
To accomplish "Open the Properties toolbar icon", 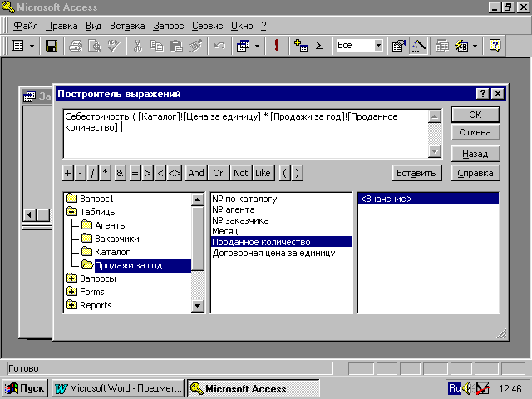I will click(399, 46).
